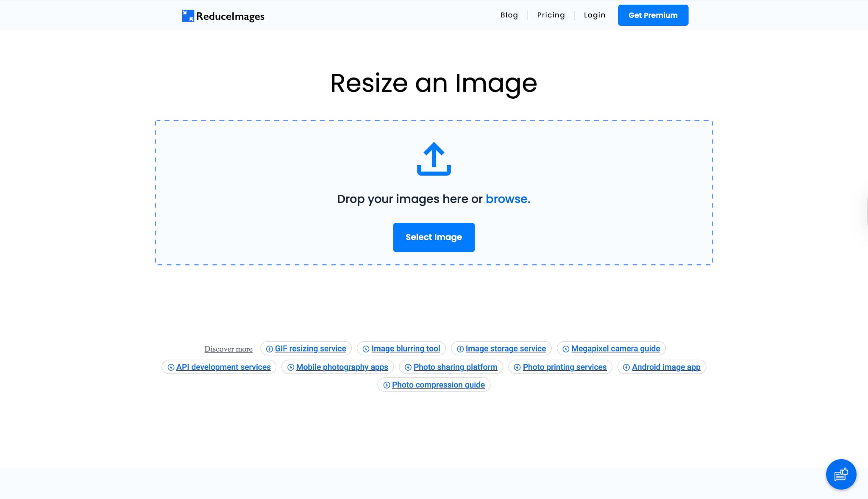
Task: Click the icon beside Photo compression guide
Action: [x=386, y=385]
